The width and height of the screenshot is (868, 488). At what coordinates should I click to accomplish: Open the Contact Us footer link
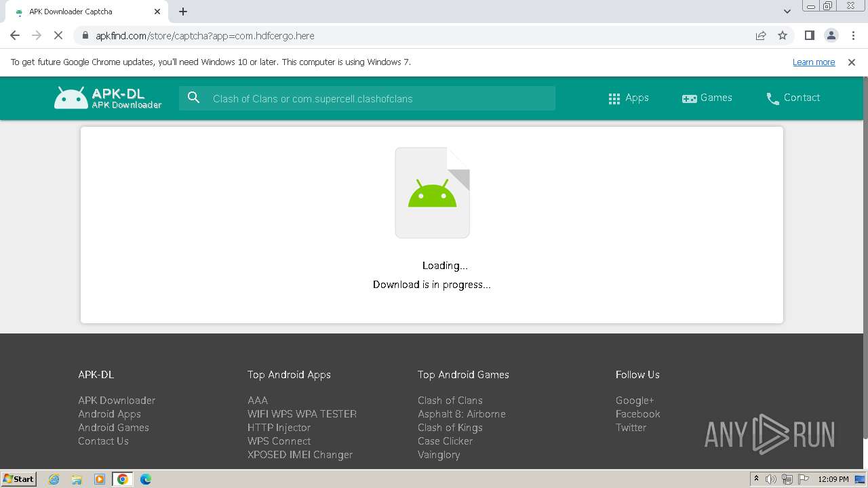click(103, 441)
